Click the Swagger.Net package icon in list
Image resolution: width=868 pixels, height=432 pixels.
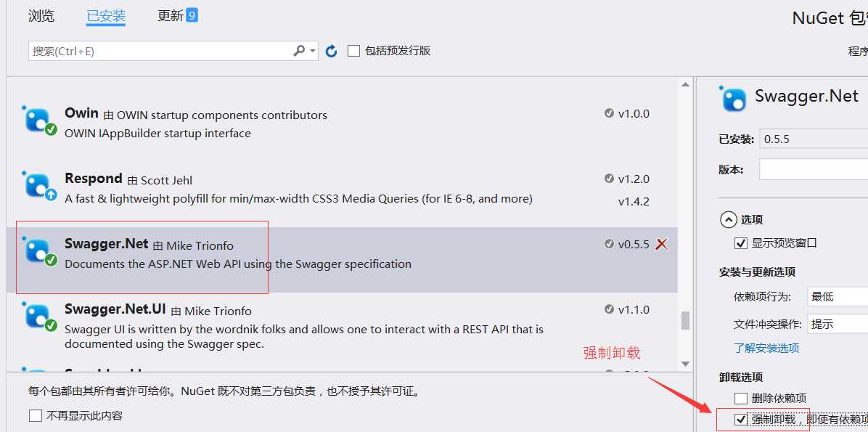pos(38,251)
